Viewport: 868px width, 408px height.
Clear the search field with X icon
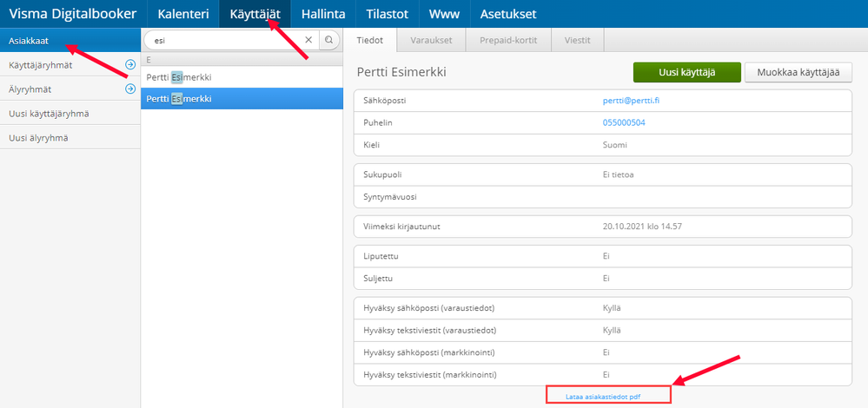(309, 40)
